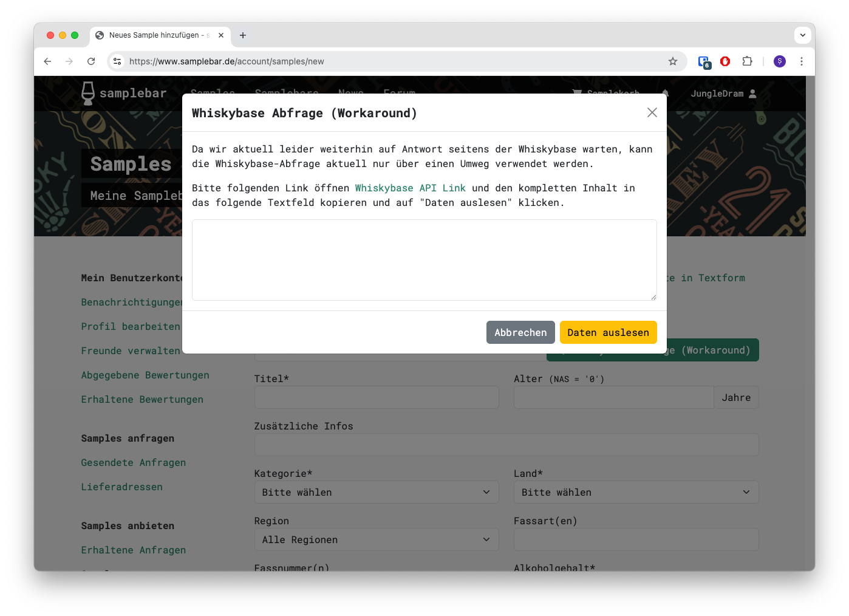Open the Abgegebene Bewertungen sidebar link
Screen dimensions: 849x616
(x=145, y=375)
